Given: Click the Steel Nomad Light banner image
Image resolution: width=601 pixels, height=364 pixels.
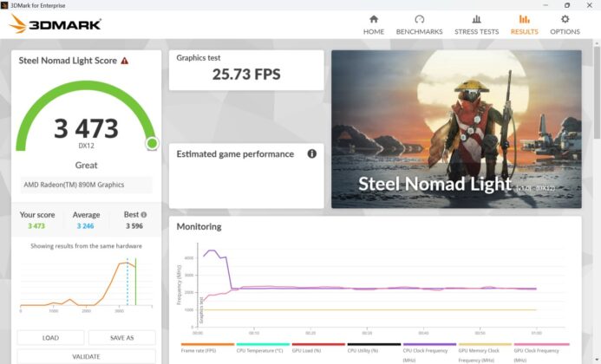Looking at the screenshot, I should pyautogui.click(x=456, y=129).
